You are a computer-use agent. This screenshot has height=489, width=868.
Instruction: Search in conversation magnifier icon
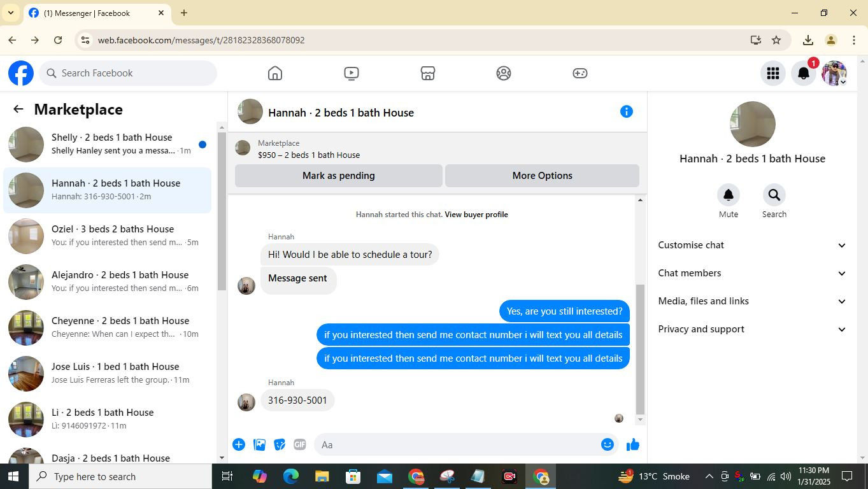(x=774, y=195)
